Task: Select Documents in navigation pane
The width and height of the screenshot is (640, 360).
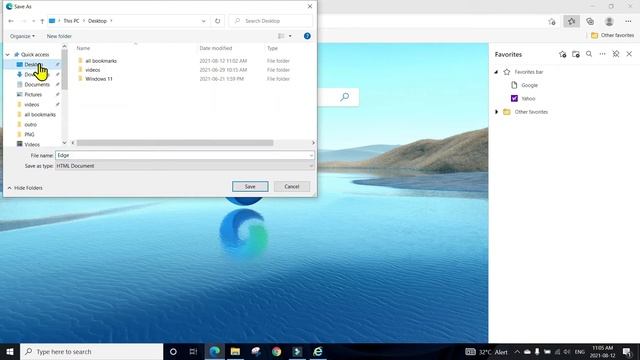Action: point(37,84)
